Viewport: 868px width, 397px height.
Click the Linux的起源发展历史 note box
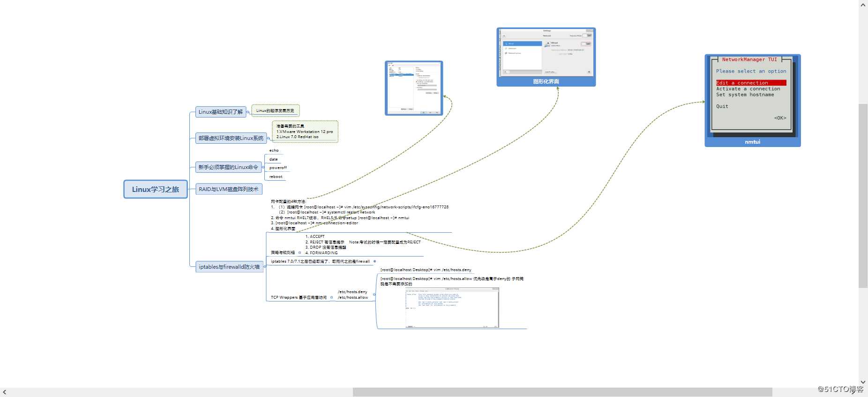point(276,111)
